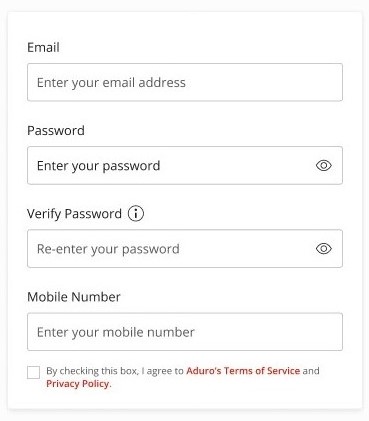Image resolution: width=369 pixels, height=421 pixels.
Task: Focus the Email address input field
Action: click(185, 82)
